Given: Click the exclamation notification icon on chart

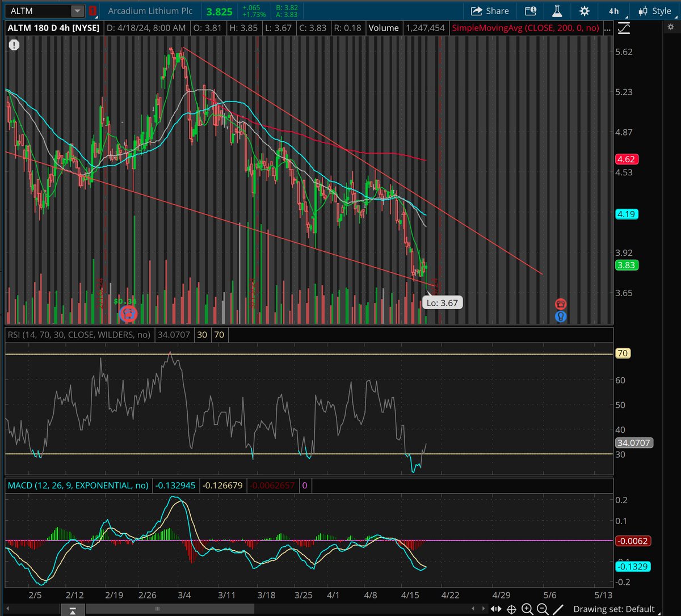Looking at the screenshot, I should click(x=14, y=45).
